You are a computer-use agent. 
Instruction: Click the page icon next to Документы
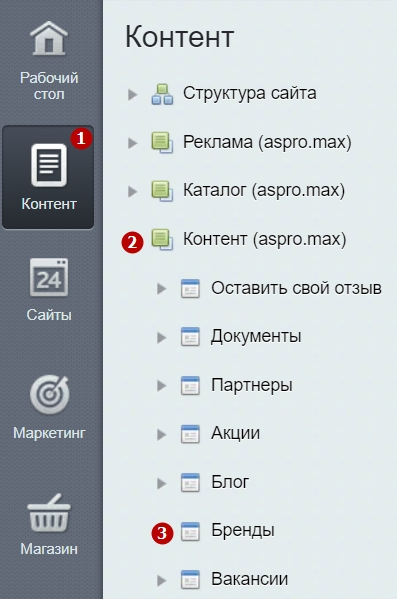[x=190, y=337]
